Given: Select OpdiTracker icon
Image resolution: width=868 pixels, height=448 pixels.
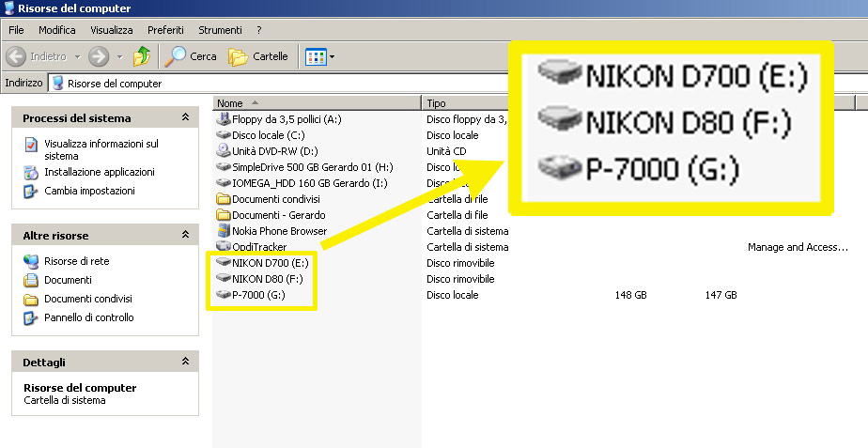Looking at the screenshot, I should pyautogui.click(x=223, y=246).
